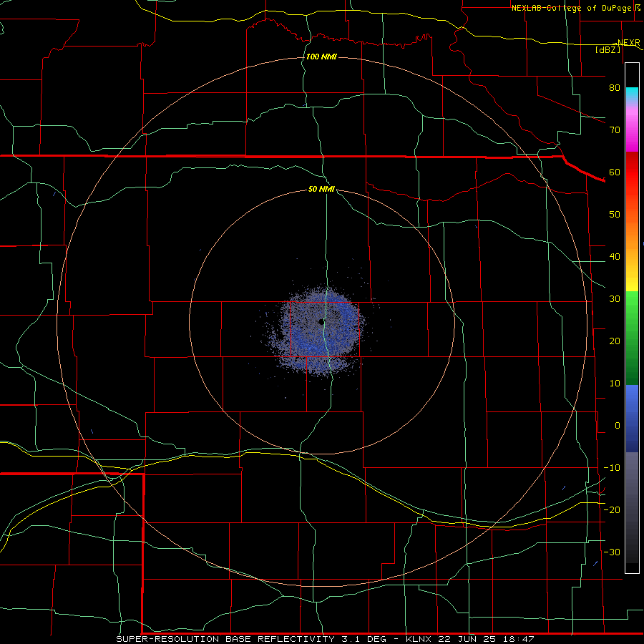Viewport: 644px width, 644px height.
Task: Click the Super-Resolution Base Reflectivity caption
Action: (x=326, y=639)
